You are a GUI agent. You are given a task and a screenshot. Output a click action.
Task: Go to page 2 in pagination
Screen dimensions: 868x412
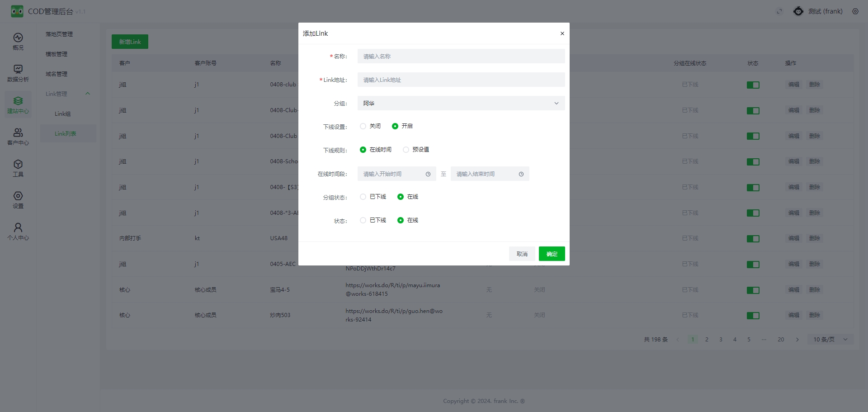coord(707,340)
